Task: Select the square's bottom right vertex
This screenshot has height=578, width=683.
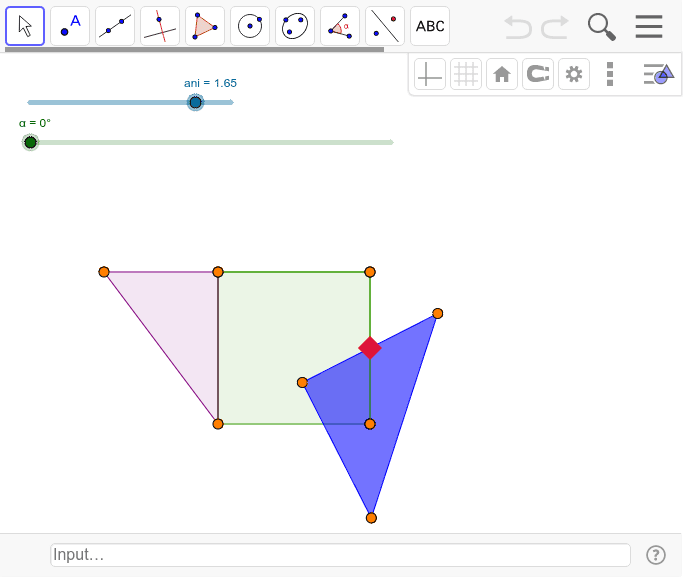Action: (370, 424)
